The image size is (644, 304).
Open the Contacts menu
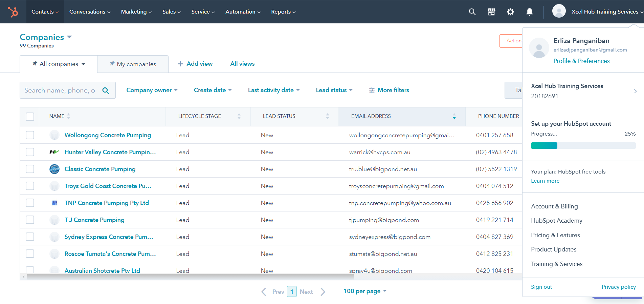pyautogui.click(x=45, y=12)
